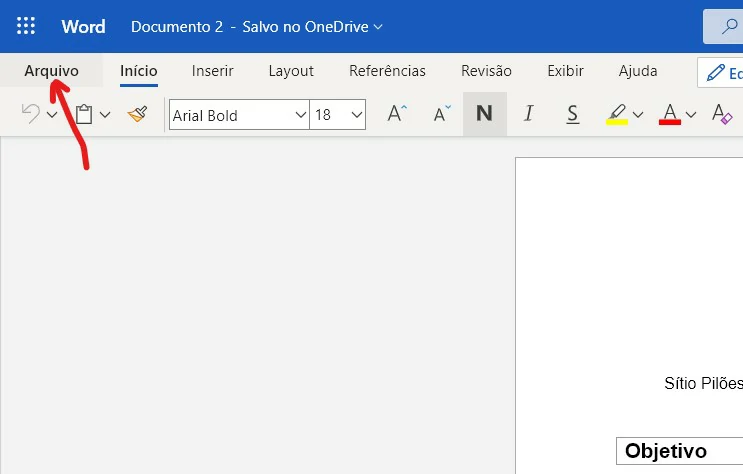The width and height of the screenshot is (743, 474).
Task: Open the Exibir tab
Action: tap(565, 71)
